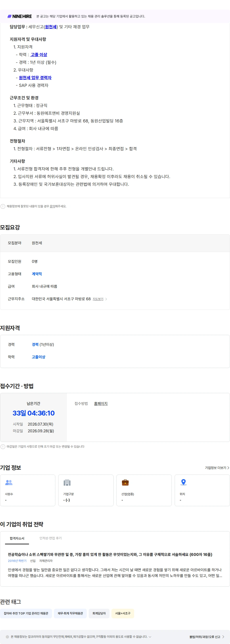The height and width of the screenshot is (644, 230).
Task: Open the 원천세 link in 담당업무
Action: [51, 27]
